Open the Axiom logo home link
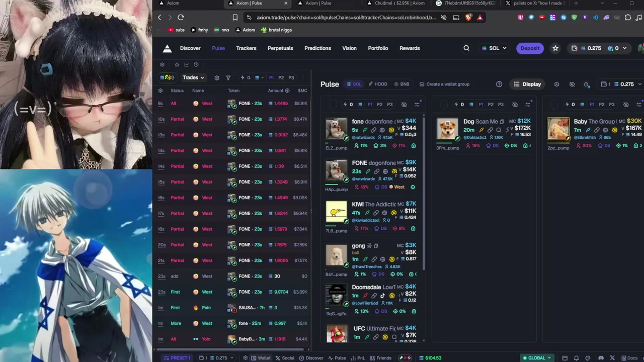 [167, 48]
